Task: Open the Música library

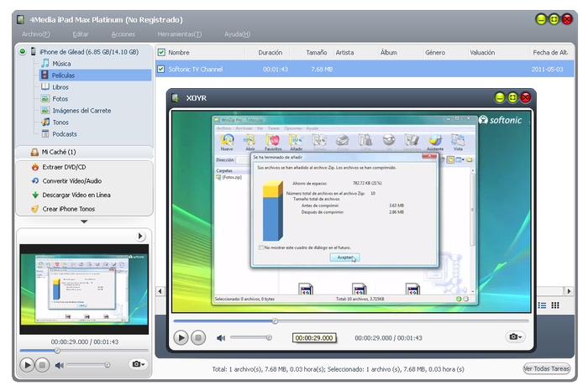Action: pos(61,63)
